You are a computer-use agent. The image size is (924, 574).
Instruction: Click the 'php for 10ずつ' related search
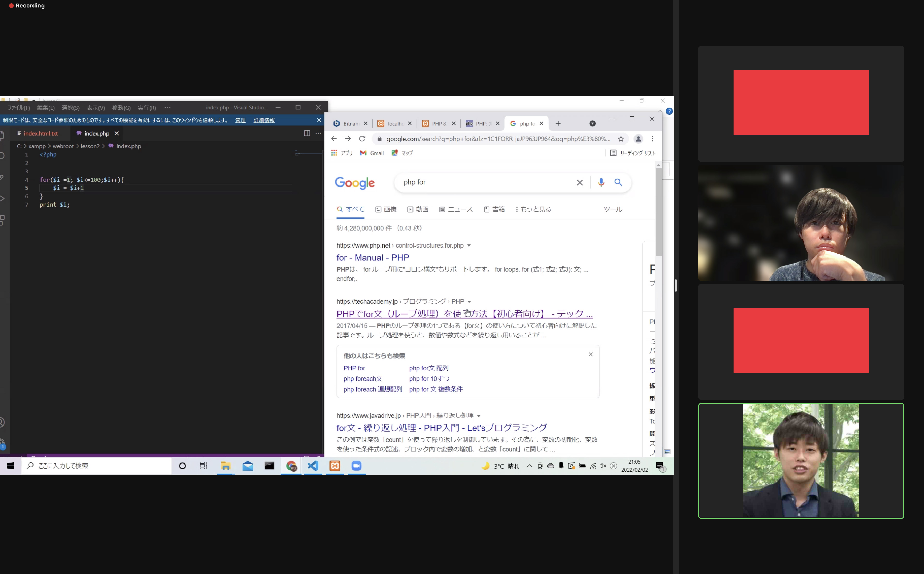tap(429, 378)
